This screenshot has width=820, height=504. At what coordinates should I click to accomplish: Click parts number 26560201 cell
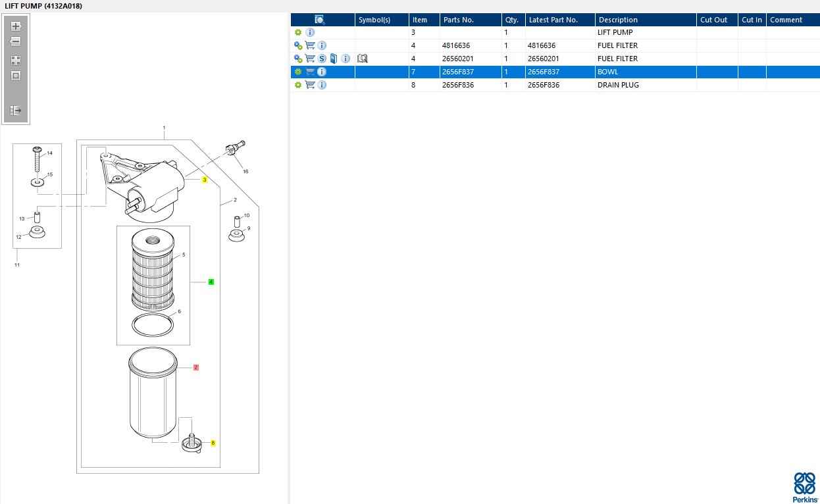[471, 59]
